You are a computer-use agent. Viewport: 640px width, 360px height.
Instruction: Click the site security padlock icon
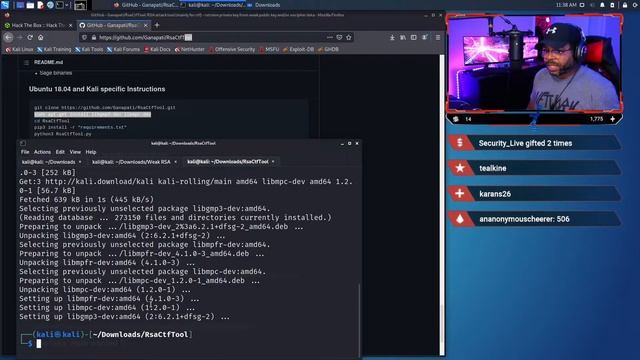click(x=93, y=37)
